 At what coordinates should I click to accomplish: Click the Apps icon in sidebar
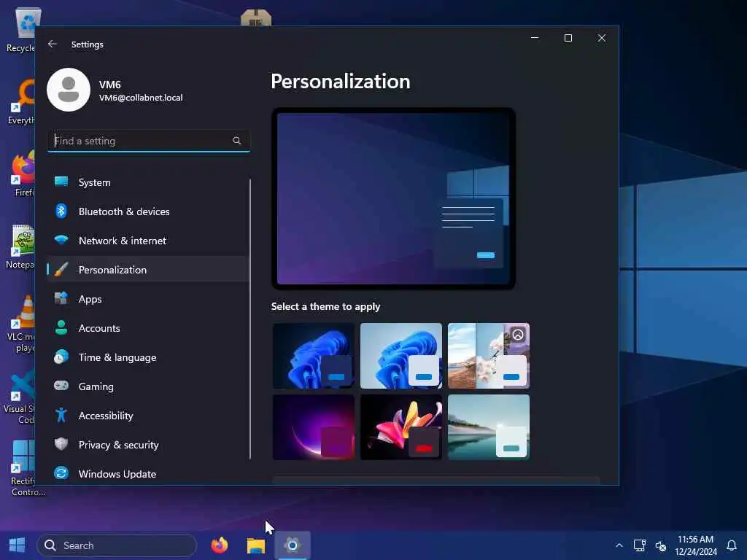click(61, 298)
